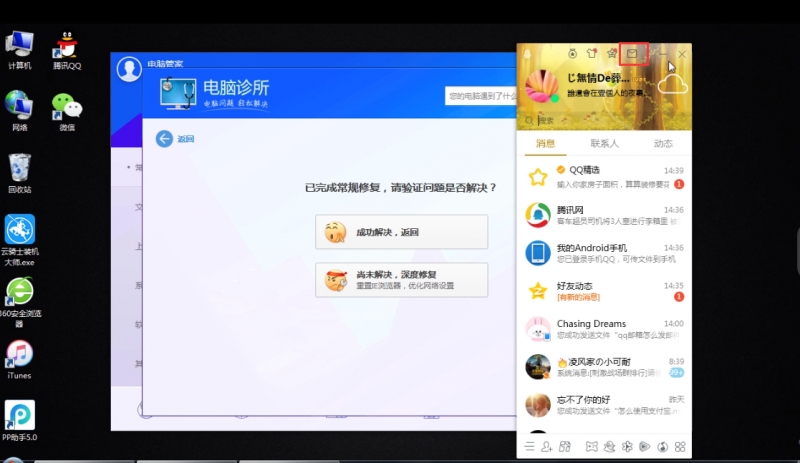Viewport: 800px width, 463px height.
Task: Click the unread badge on QQ精选
Action: [679, 184]
